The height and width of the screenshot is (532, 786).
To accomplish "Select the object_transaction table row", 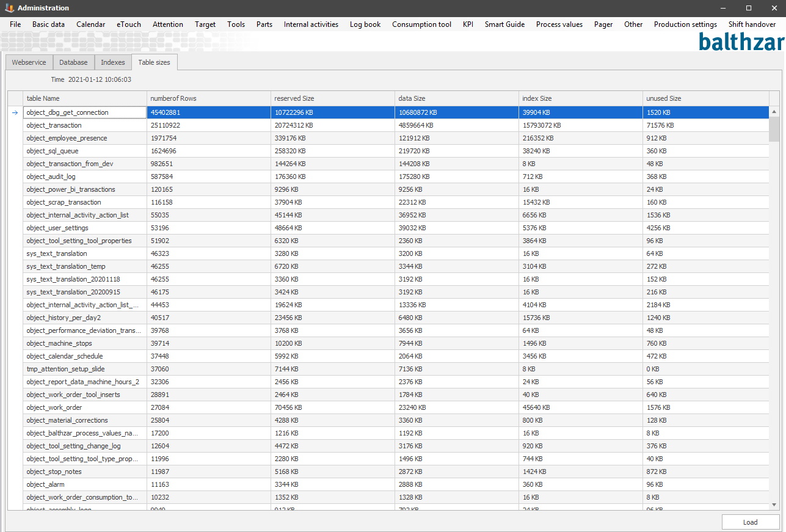I will click(x=84, y=125).
